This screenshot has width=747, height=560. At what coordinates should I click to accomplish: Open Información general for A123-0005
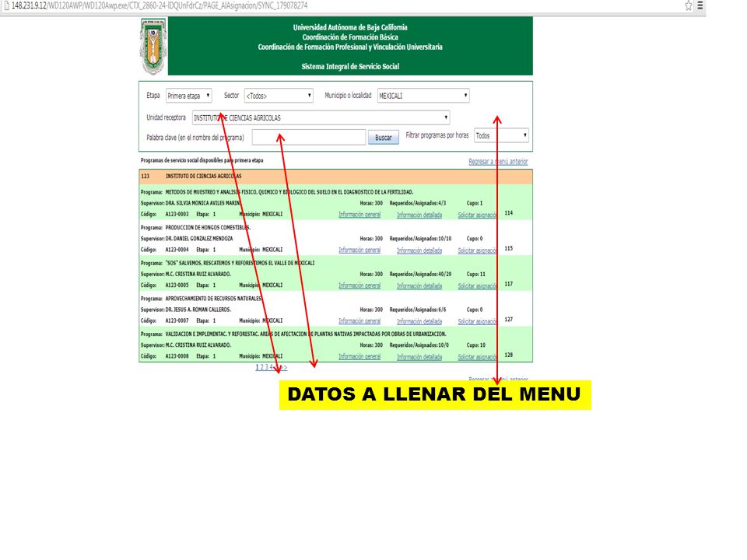click(x=359, y=285)
